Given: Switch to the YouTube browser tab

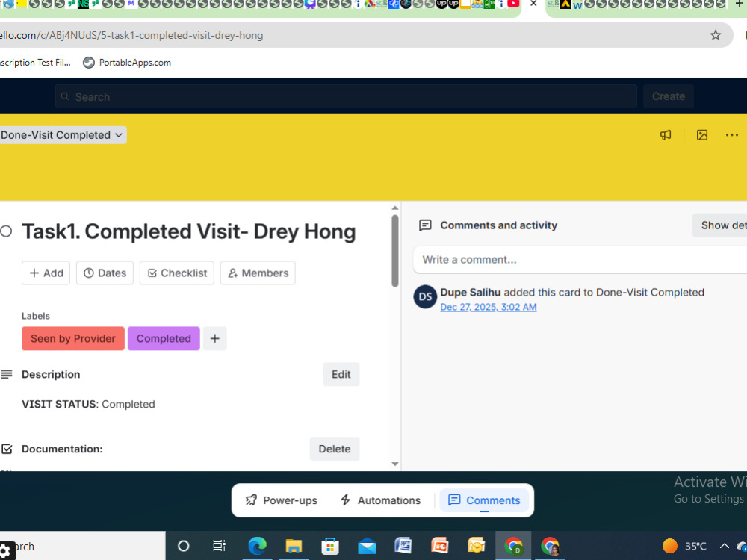Looking at the screenshot, I should coord(514,4).
